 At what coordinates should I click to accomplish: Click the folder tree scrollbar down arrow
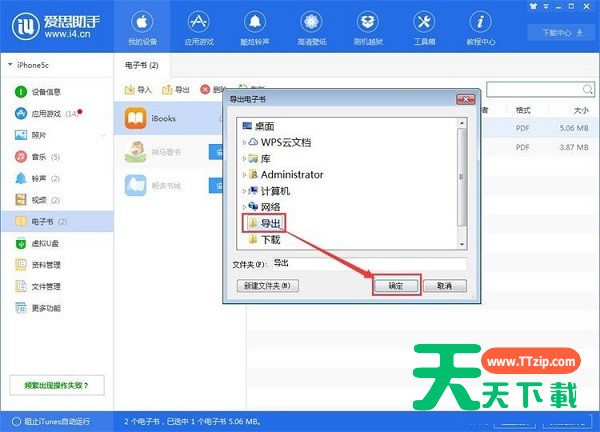tap(462, 245)
